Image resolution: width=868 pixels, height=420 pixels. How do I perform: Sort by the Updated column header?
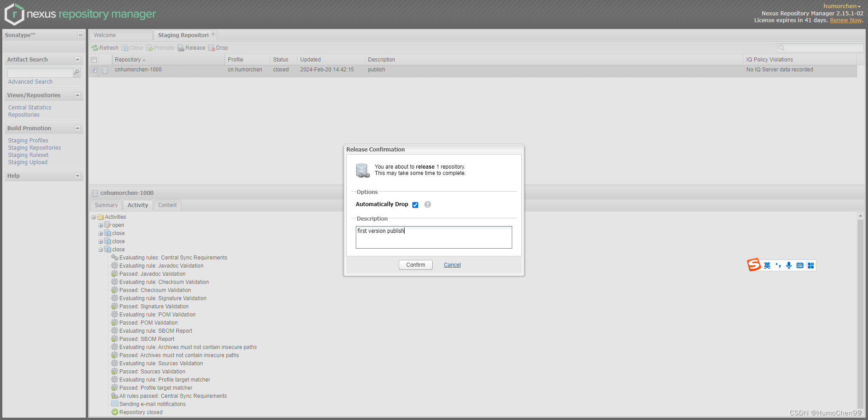pos(331,60)
